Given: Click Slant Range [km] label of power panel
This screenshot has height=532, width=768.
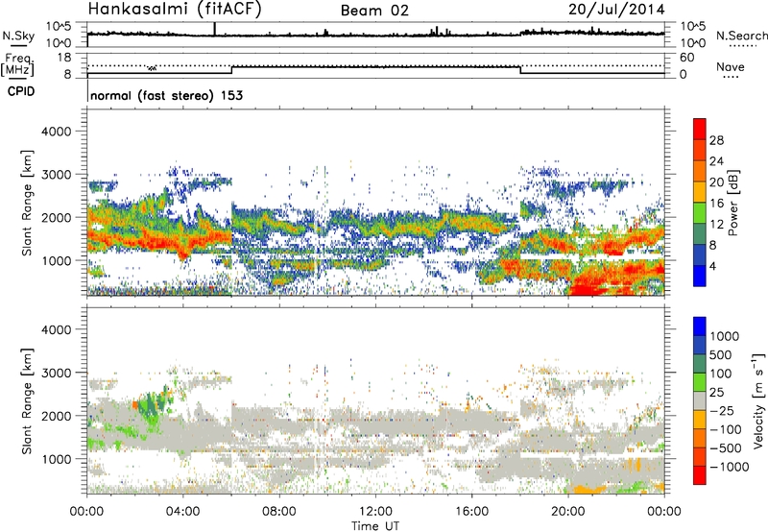Looking at the screenshot, I should click(x=27, y=203).
